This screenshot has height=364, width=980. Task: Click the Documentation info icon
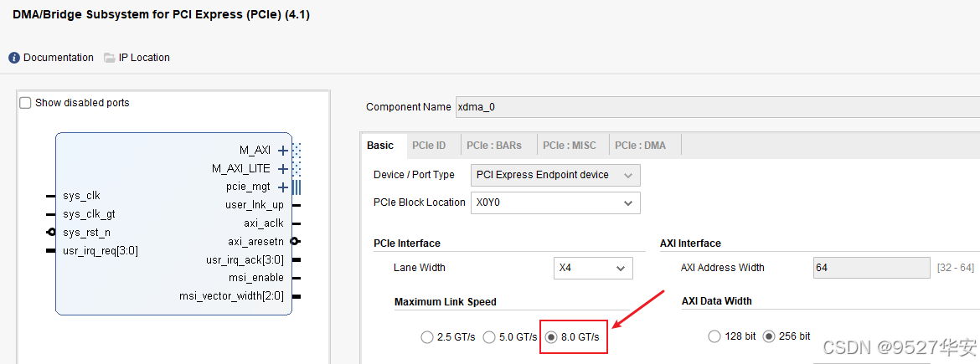click(14, 58)
